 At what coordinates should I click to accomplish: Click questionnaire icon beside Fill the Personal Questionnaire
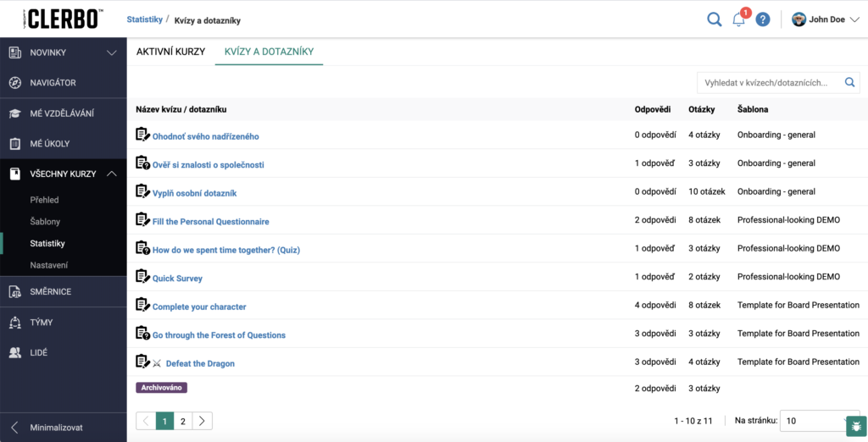point(142,219)
